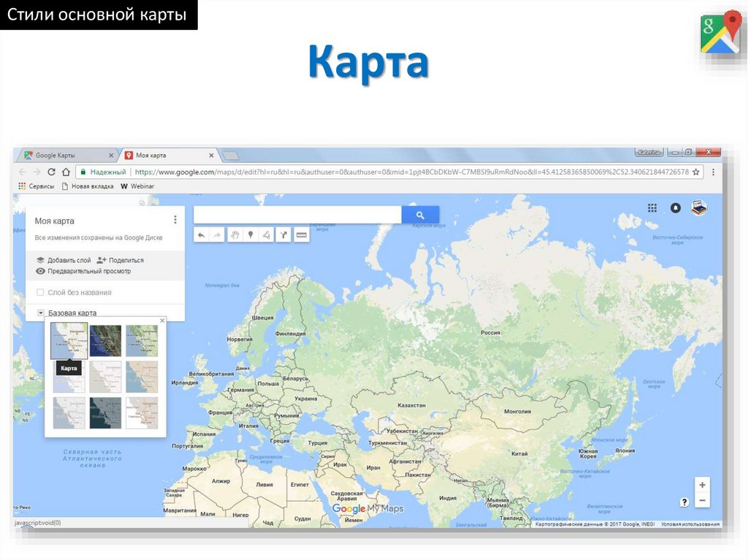Choose the bottom-row left base map style
The width and height of the screenshot is (748, 560).
tap(69, 413)
